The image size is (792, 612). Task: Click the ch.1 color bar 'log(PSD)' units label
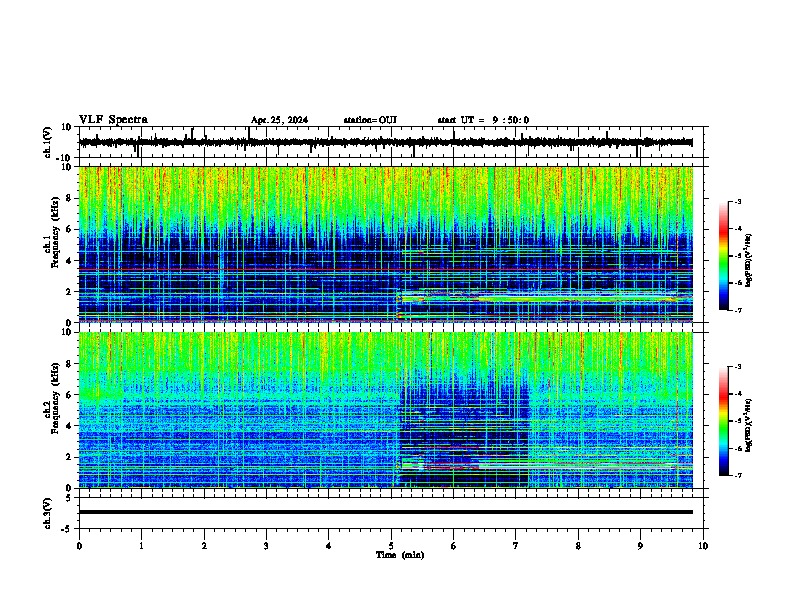(x=748, y=260)
